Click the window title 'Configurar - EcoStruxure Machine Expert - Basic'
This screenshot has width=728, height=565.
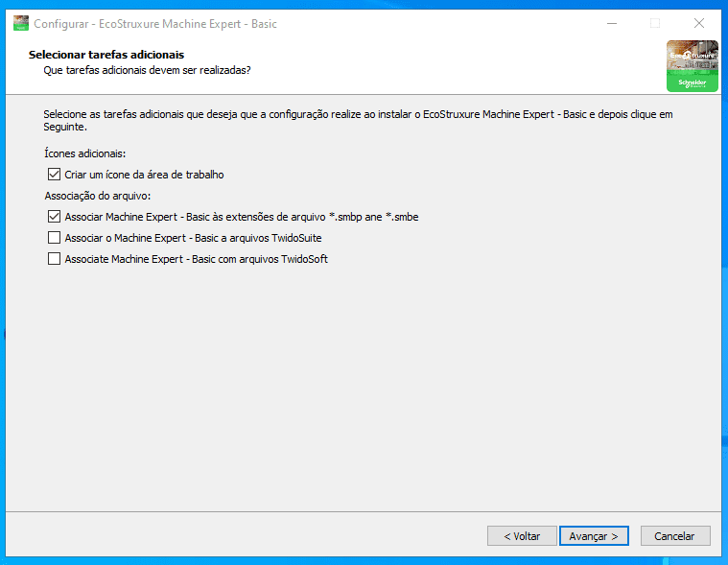155,24
